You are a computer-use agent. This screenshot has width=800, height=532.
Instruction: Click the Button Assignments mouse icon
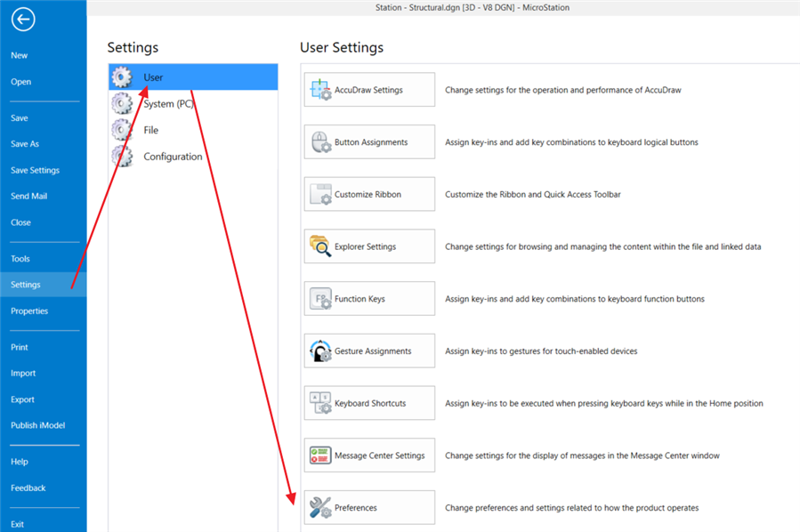tap(319, 142)
